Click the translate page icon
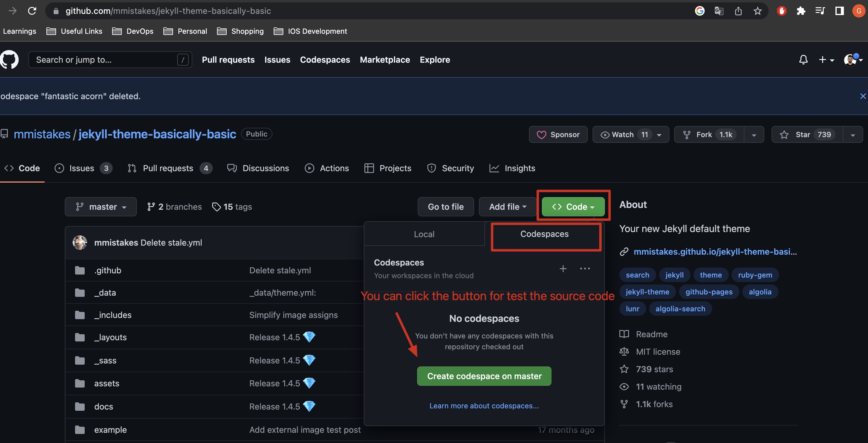 point(719,11)
